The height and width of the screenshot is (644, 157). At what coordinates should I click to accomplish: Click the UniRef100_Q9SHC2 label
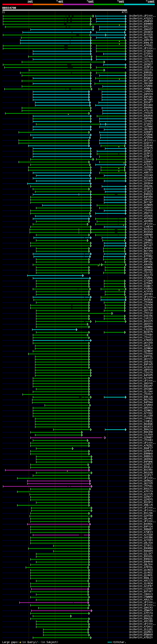coord(141,151)
